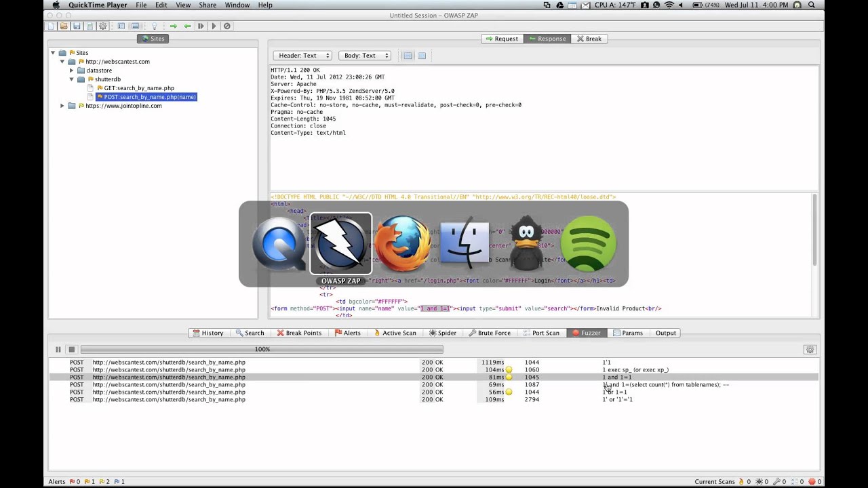Click the Google Drive menu bar icon

coord(560,5)
